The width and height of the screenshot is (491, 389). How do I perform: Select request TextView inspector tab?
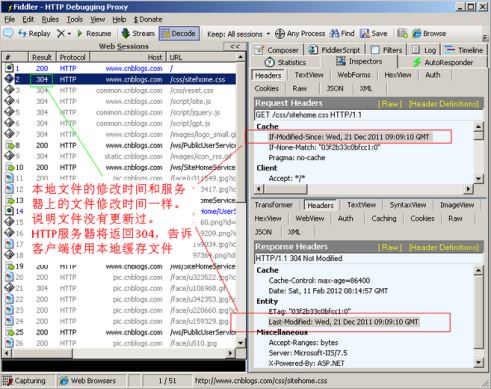309,75
